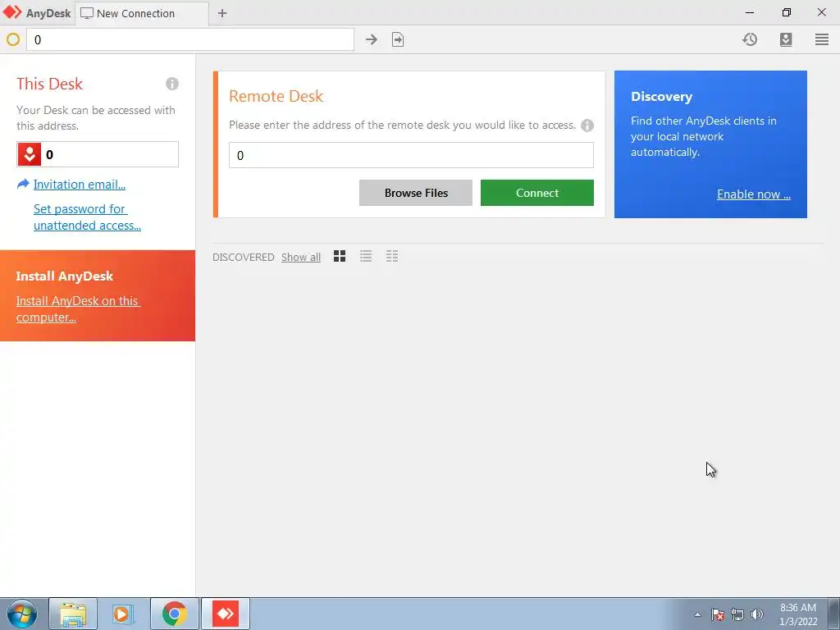Focus the Remote Desk address input
The width and height of the screenshot is (840, 630).
pos(411,155)
